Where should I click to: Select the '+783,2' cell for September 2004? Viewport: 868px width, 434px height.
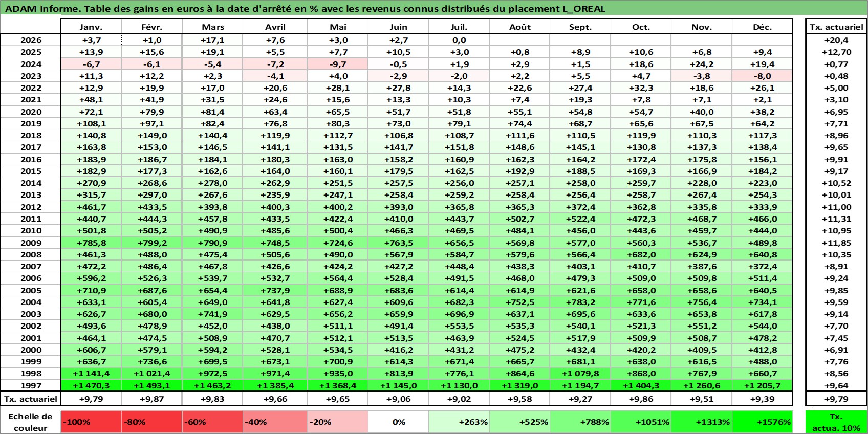pyautogui.click(x=580, y=302)
